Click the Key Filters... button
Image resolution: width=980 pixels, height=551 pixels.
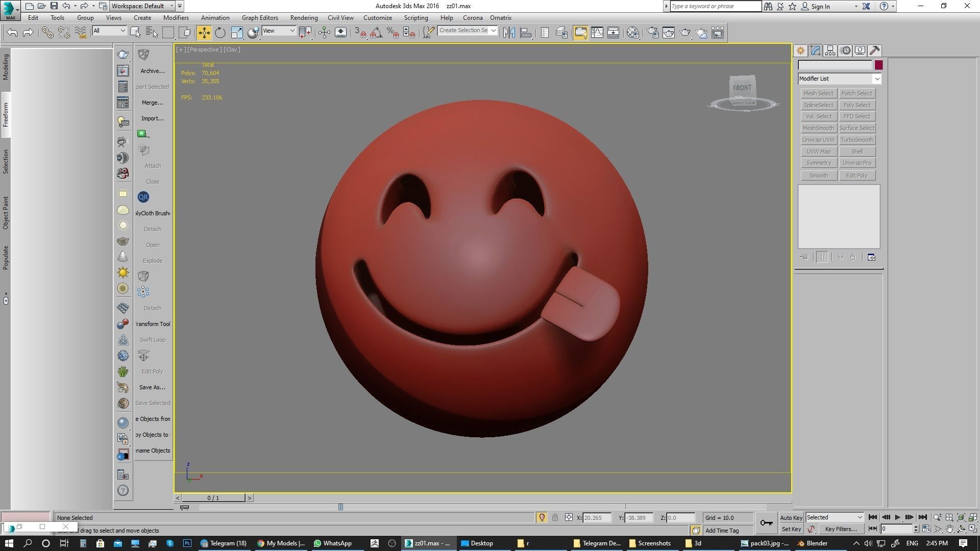coord(841,529)
